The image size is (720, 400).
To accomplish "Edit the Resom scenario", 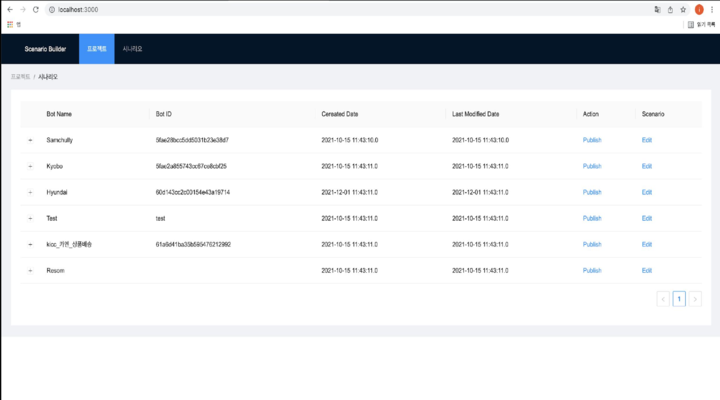I will pyautogui.click(x=647, y=271).
